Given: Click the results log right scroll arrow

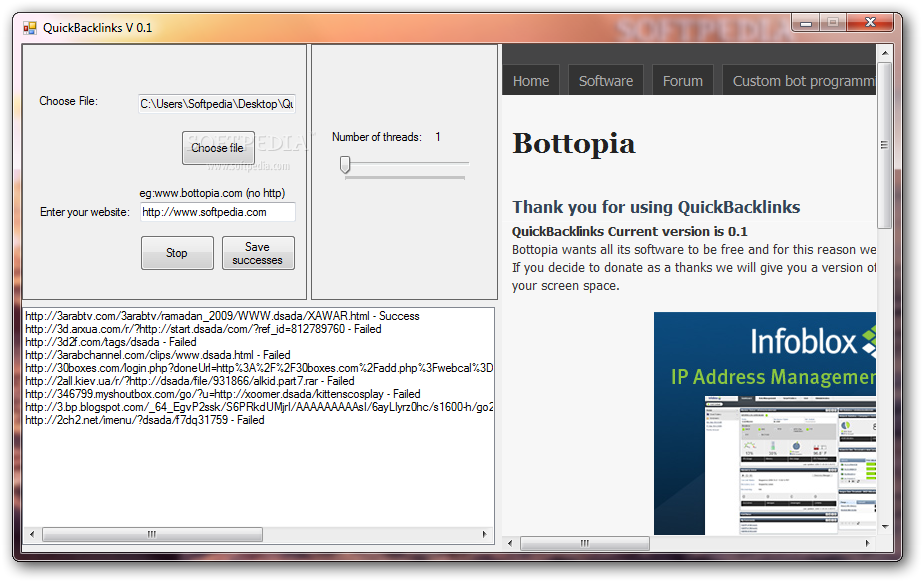Looking at the screenshot, I should [484, 534].
